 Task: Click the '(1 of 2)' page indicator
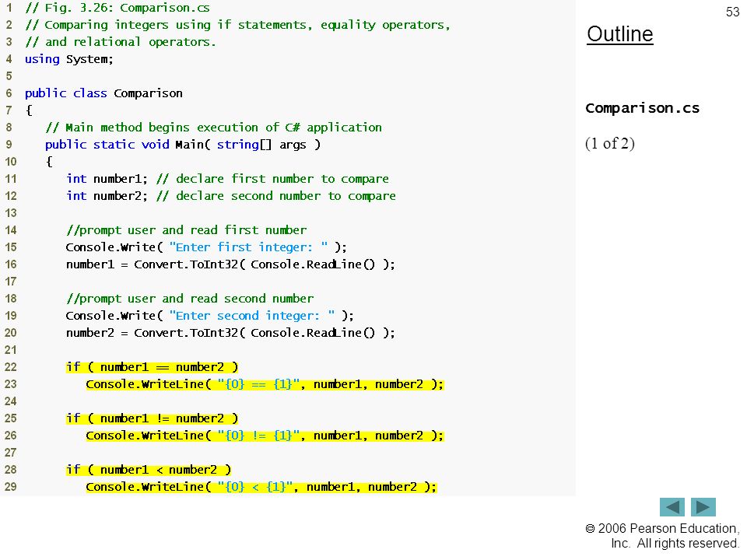click(610, 143)
